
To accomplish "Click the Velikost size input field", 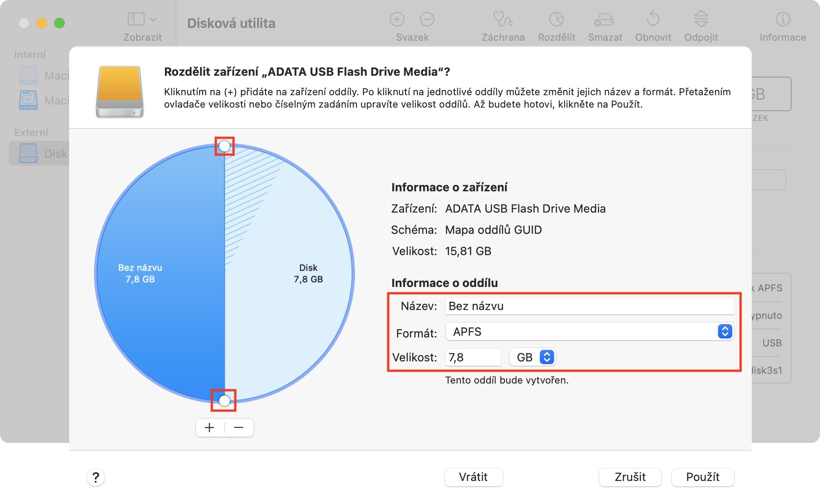I will pos(473,357).
